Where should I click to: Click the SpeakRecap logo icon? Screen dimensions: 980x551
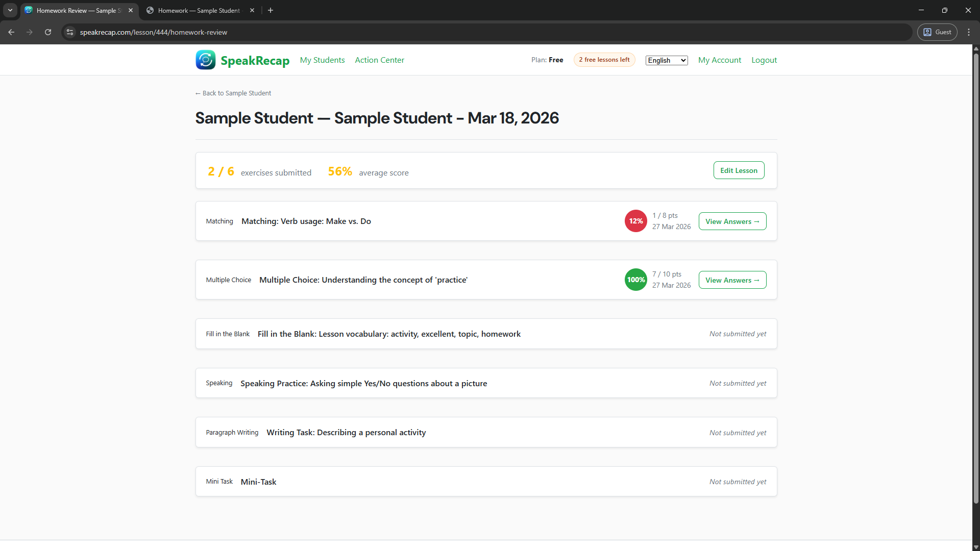205,60
